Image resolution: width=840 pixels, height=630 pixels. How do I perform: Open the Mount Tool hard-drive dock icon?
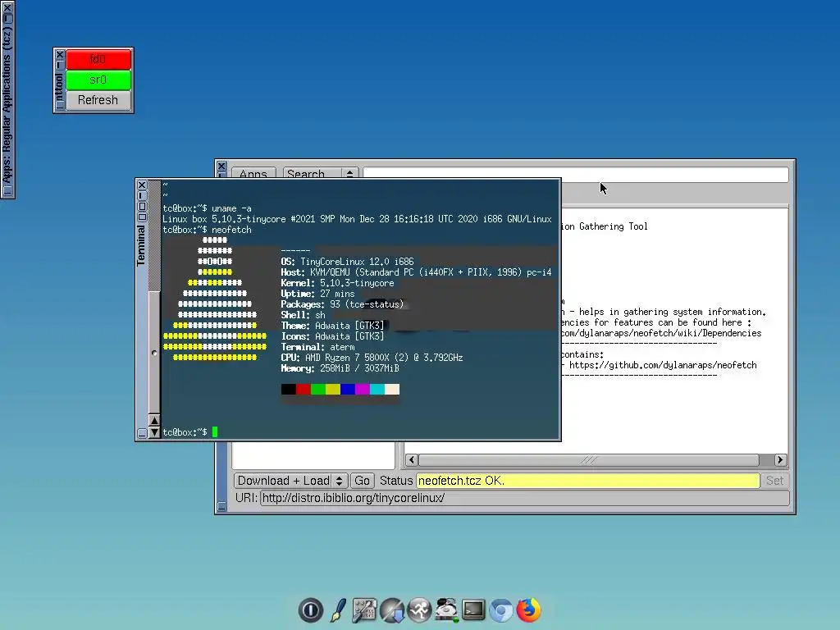click(x=446, y=610)
